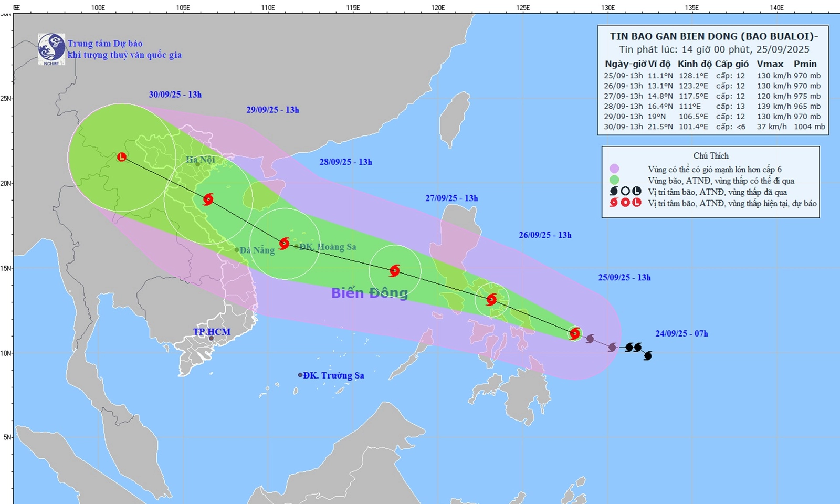Click the Đà Nẵng city label
The height and width of the screenshot is (504, 840).
257,250
